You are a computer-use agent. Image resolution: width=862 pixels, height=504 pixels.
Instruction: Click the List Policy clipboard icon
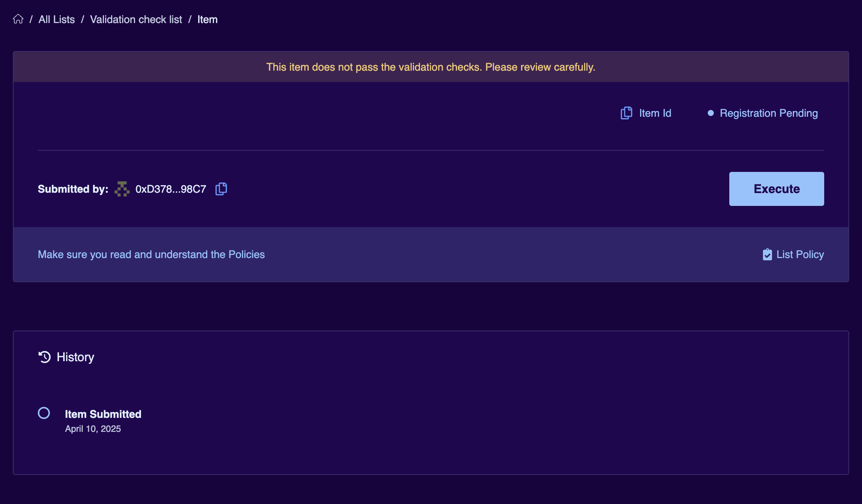[767, 254]
